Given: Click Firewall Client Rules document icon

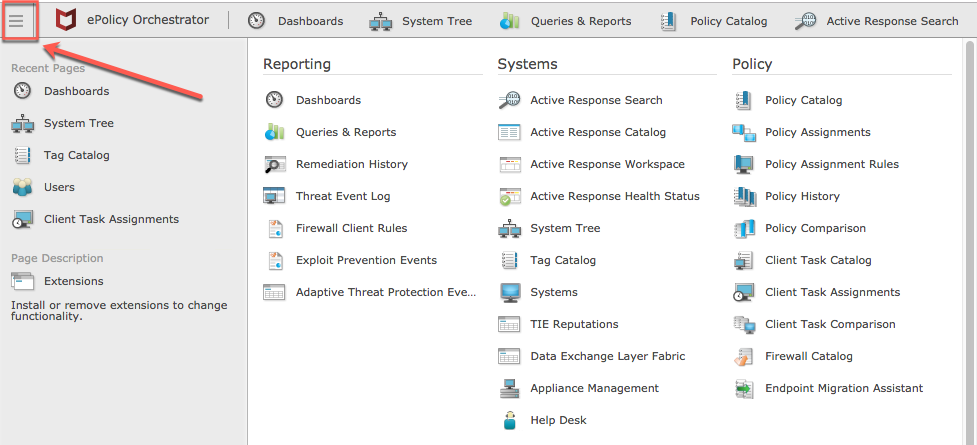Looking at the screenshot, I should (x=275, y=229).
